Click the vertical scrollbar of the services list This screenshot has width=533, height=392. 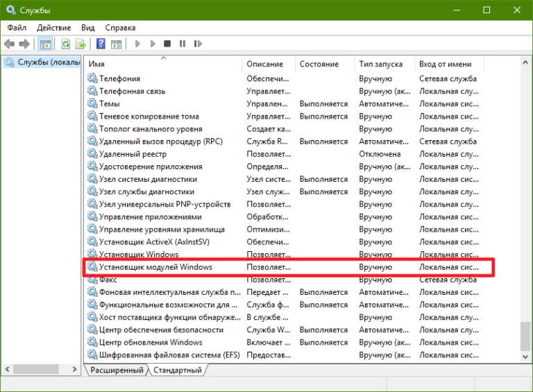[x=525, y=208]
